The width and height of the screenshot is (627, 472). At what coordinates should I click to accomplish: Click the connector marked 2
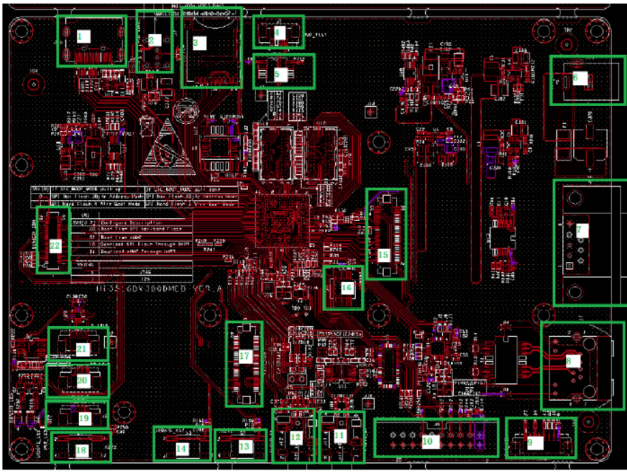click(x=153, y=42)
